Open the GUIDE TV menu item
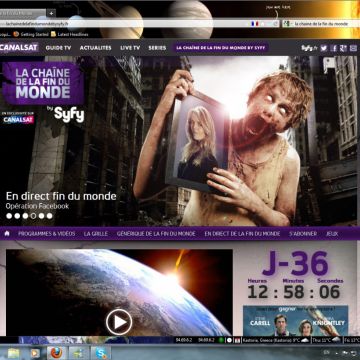The image size is (360, 360). point(58,48)
